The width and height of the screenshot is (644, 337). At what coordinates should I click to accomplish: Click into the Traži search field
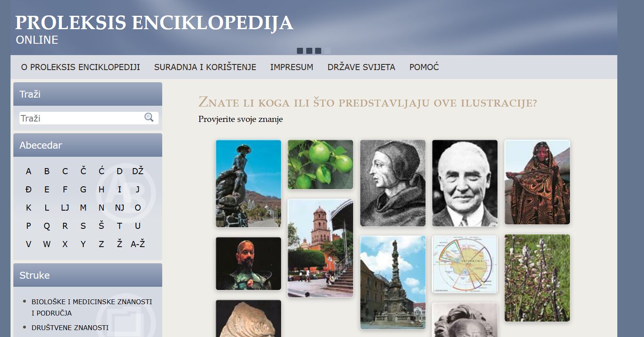[81, 118]
